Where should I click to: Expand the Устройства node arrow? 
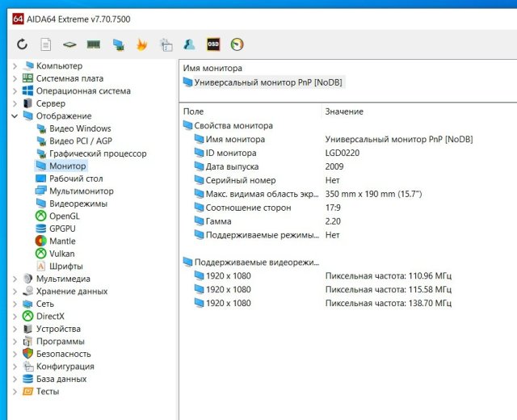pos(15,329)
